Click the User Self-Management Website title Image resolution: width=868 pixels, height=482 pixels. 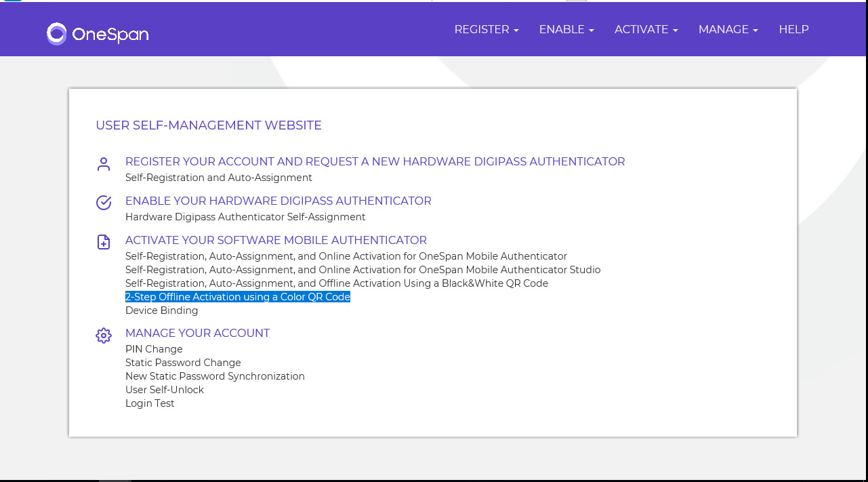(x=209, y=125)
